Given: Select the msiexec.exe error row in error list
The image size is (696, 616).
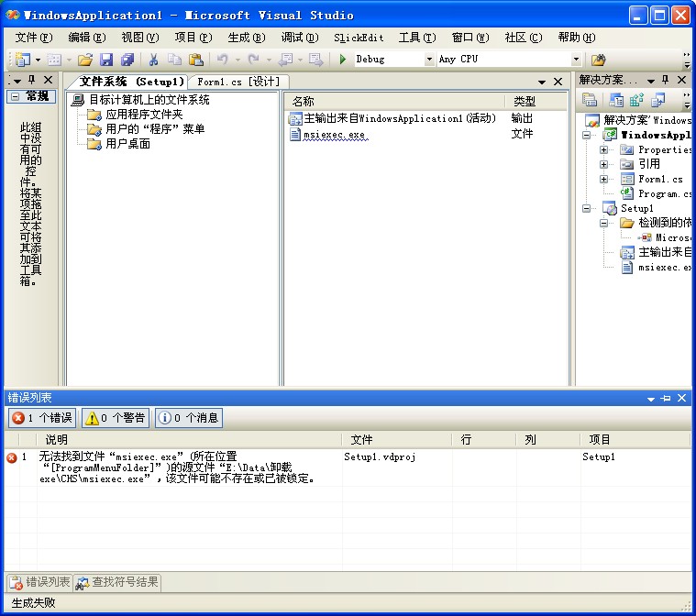Looking at the screenshot, I should [x=348, y=467].
